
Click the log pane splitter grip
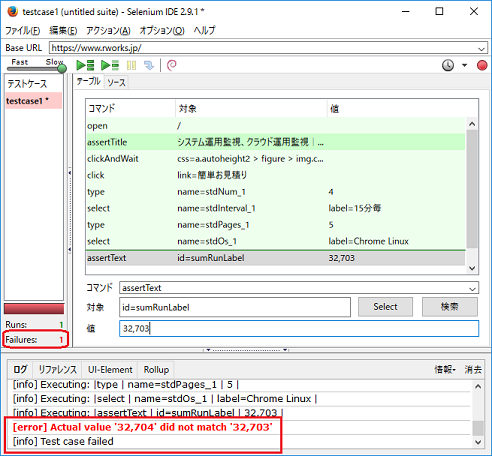coord(246,350)
